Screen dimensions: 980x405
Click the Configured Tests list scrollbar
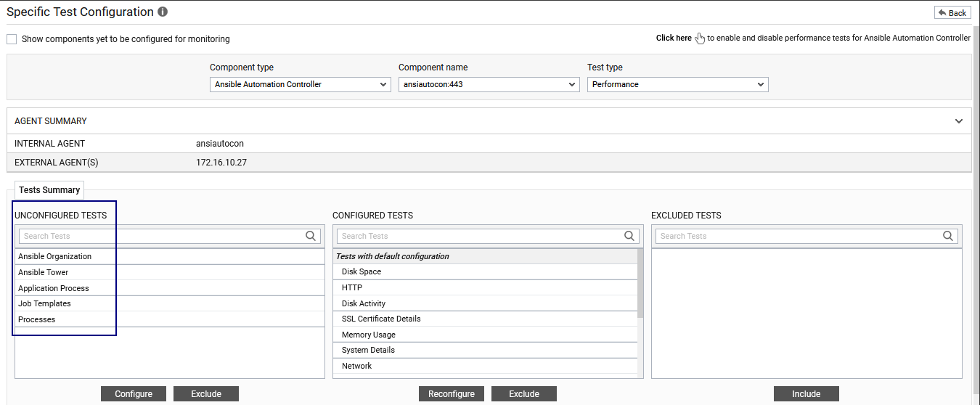click(x=640, y=283)
